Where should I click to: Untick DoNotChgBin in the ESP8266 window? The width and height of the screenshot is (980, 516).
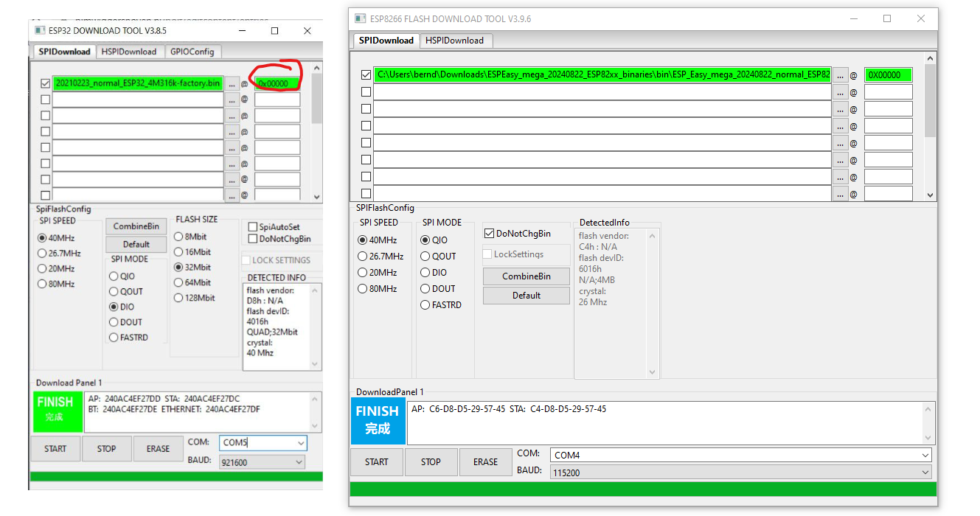pos(489,234)
